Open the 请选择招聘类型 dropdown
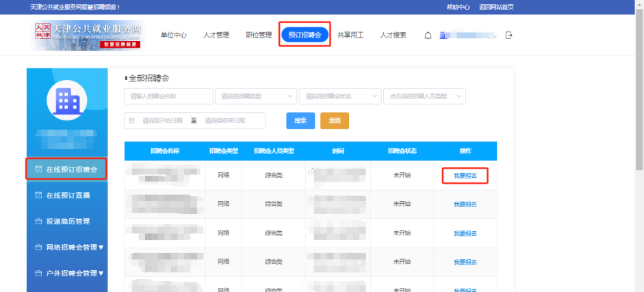 click(x=256, y=96)
